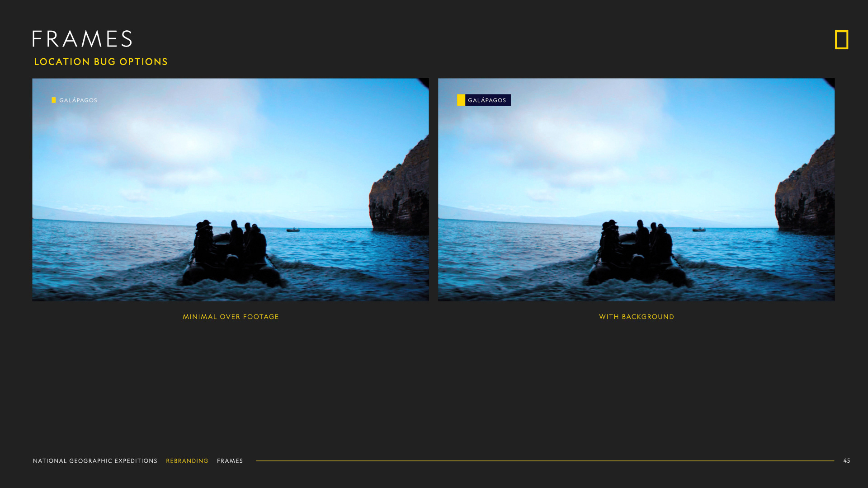
Task: Click NATIONAL GEOGRAPHIC EXPEDITIONS in the footer
Action: click(95, 461)
